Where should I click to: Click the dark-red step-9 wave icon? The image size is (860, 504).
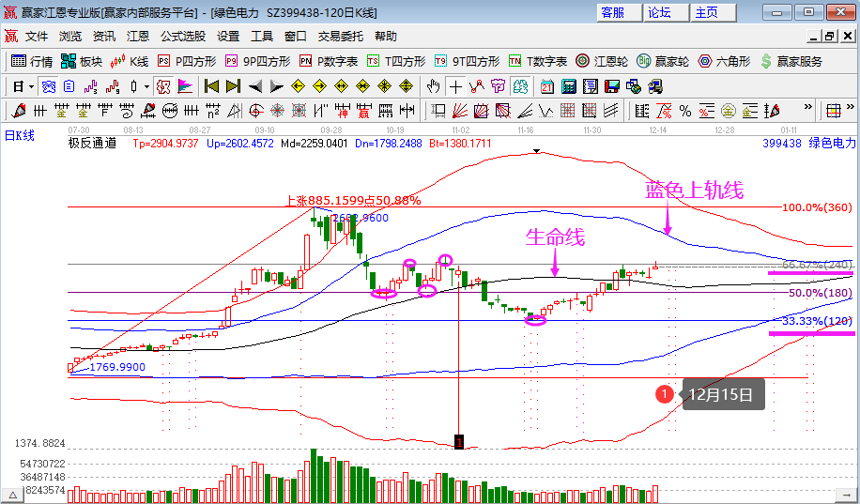point(113,86)
